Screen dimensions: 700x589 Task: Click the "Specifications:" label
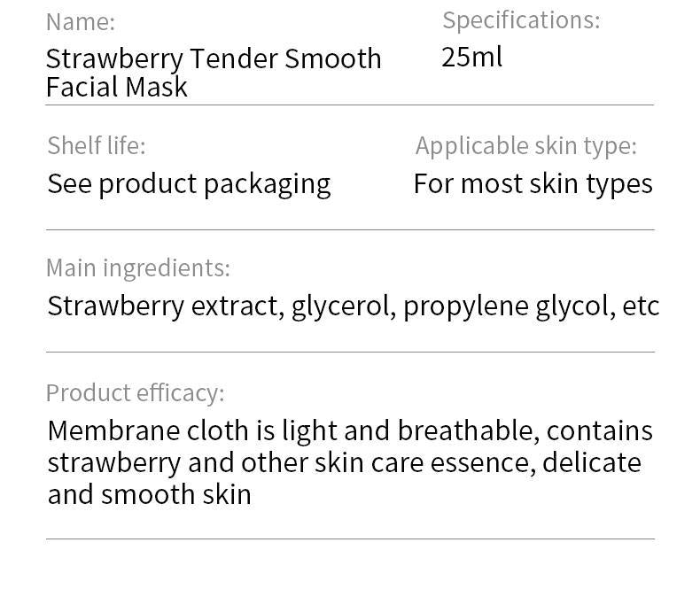521,19
